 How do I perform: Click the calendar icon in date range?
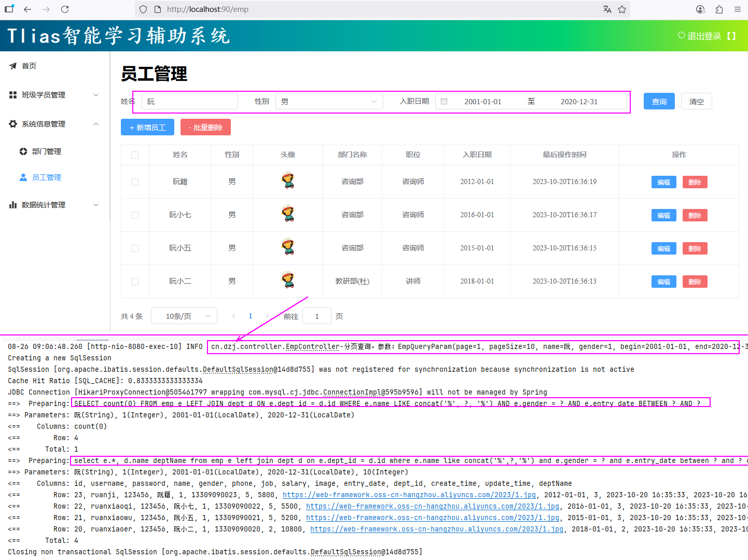pyautogui.click(x=444, y=102)
